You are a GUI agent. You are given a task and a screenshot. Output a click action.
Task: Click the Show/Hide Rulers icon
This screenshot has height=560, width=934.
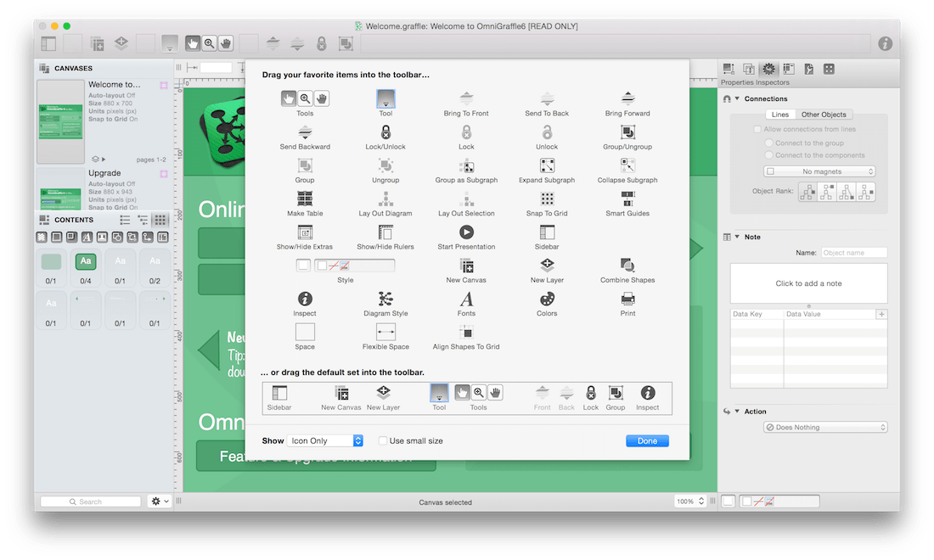(x=385, y=232)
